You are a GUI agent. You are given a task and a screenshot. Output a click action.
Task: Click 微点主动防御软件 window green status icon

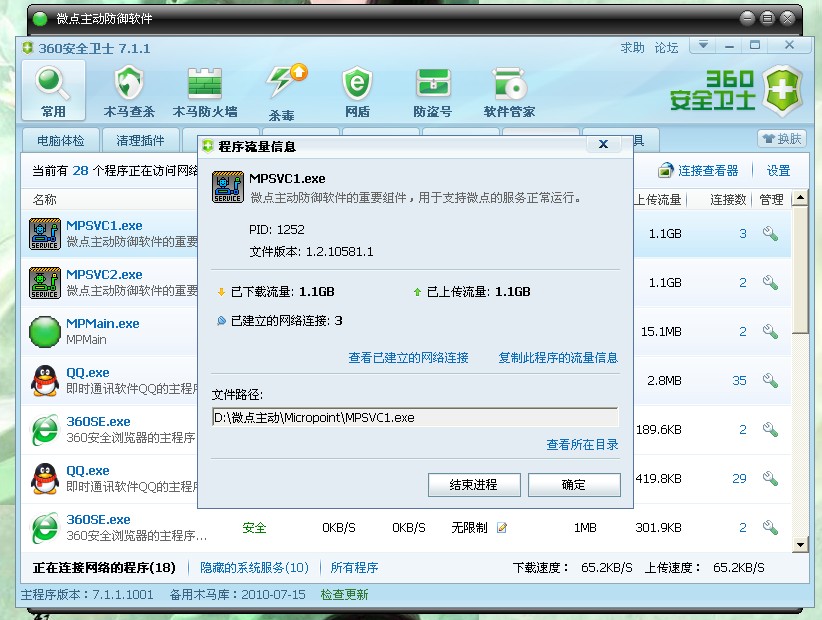point(40,19)
